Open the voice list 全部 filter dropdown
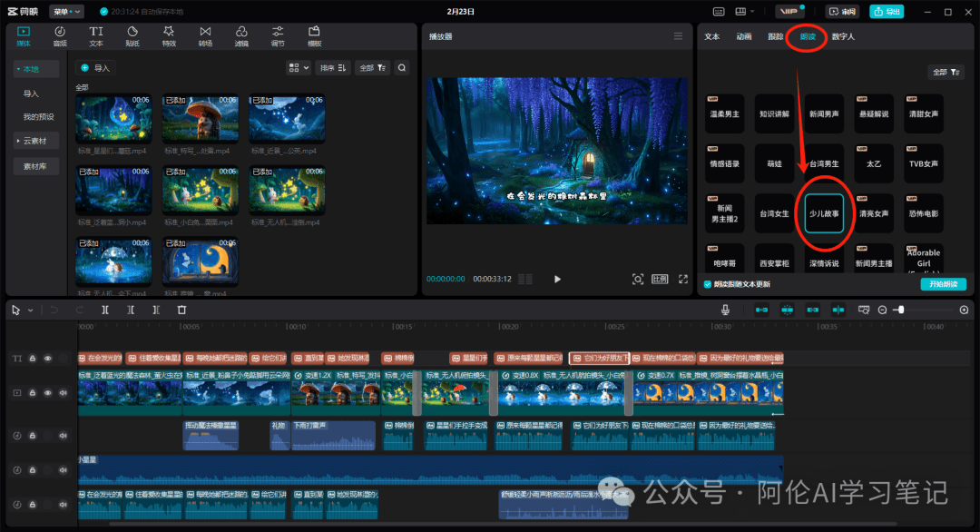Viewport: 980px width, 532px height. click(946, 73)
